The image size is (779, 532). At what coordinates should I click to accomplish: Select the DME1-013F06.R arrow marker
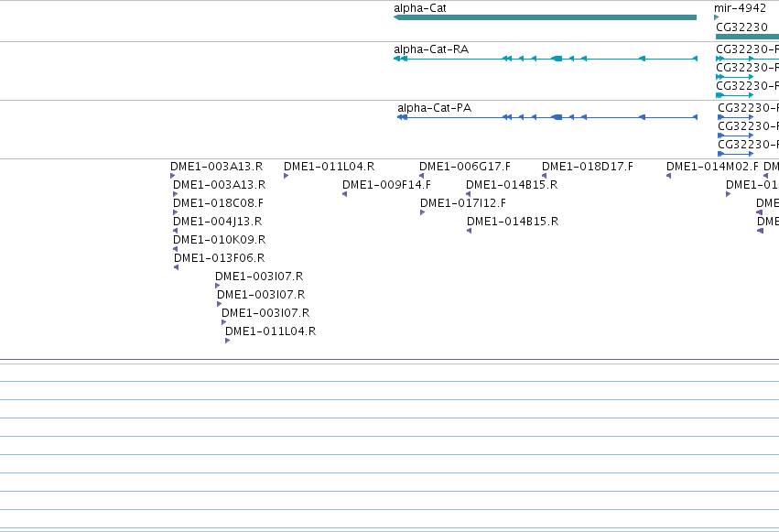[x=176, y=267]
